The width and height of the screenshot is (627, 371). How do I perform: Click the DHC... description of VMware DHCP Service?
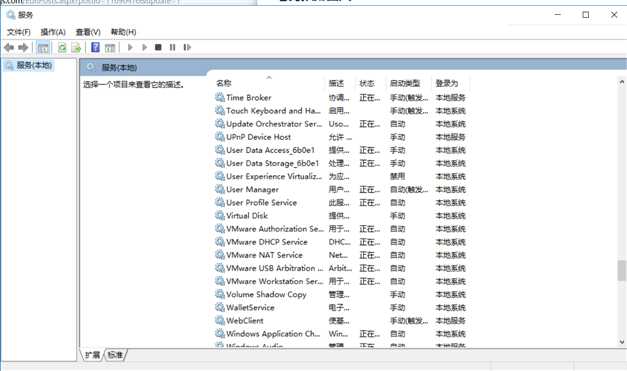point(339,242)
